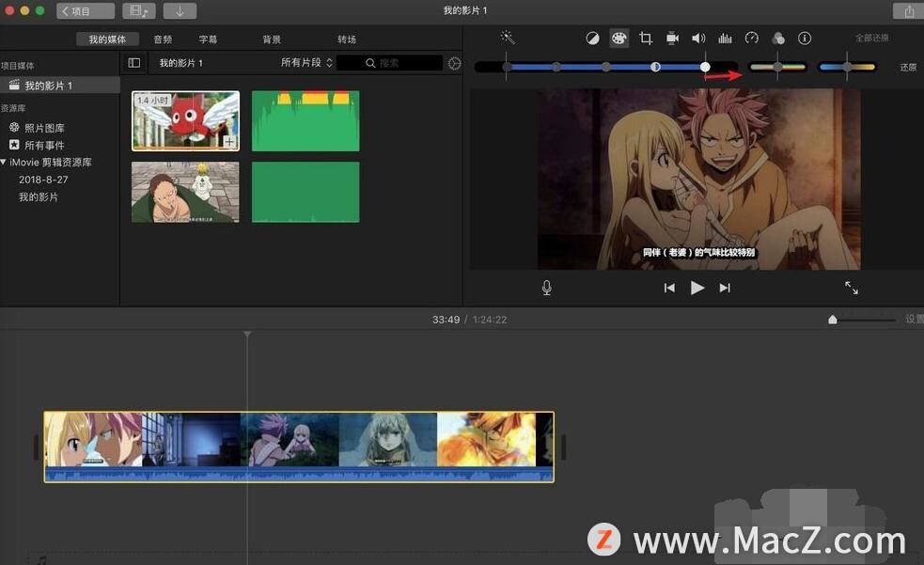
Task: Show the clip information icon
Action: pyautogui.click(x=805, y=39)
